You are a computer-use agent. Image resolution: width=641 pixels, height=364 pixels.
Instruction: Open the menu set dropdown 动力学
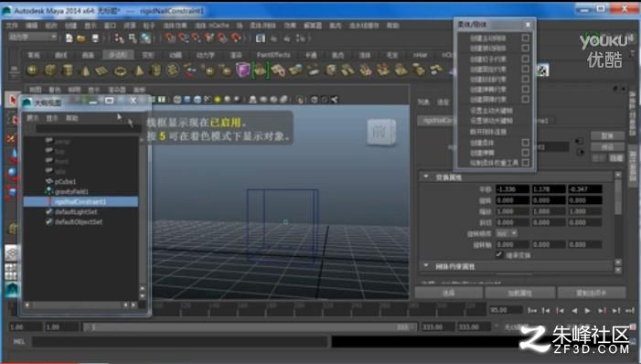33,37
